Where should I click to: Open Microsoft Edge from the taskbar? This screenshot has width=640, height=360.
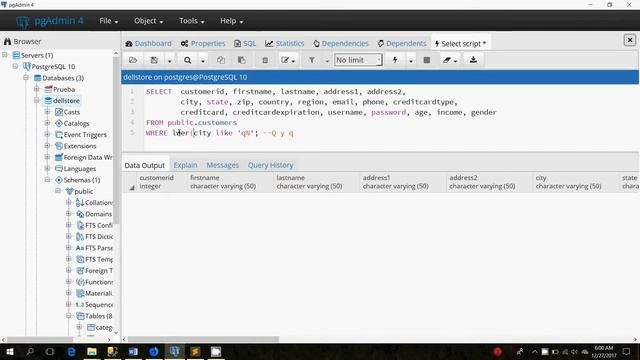[71, 351]
